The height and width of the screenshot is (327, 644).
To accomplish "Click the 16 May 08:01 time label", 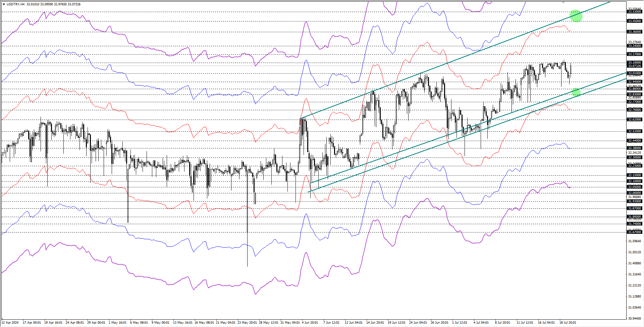I will pos(204,323).
